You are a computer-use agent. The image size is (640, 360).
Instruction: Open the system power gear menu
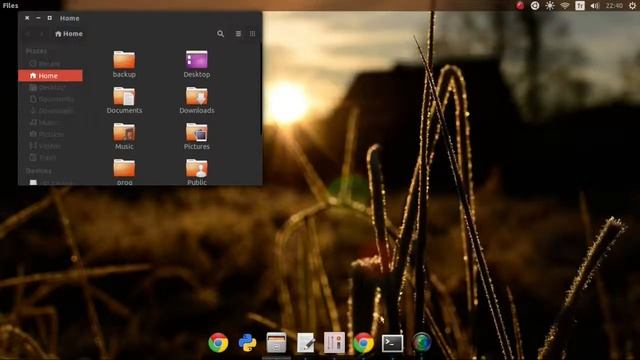pos(632,5)
